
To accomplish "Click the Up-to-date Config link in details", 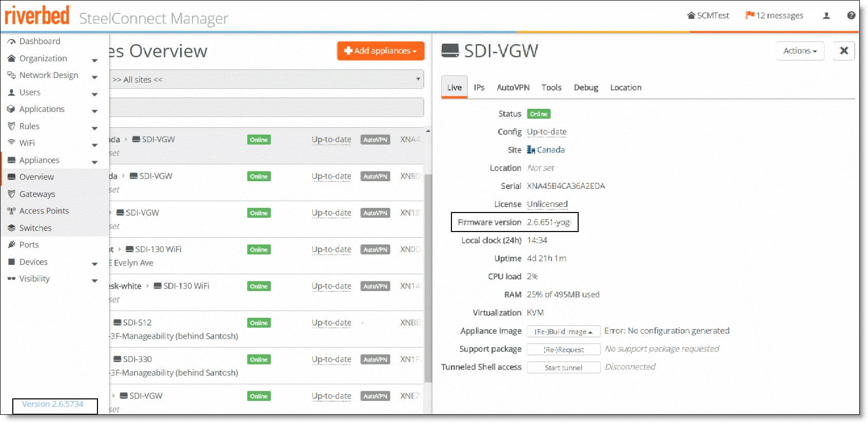I will click(x=547, y=132).
